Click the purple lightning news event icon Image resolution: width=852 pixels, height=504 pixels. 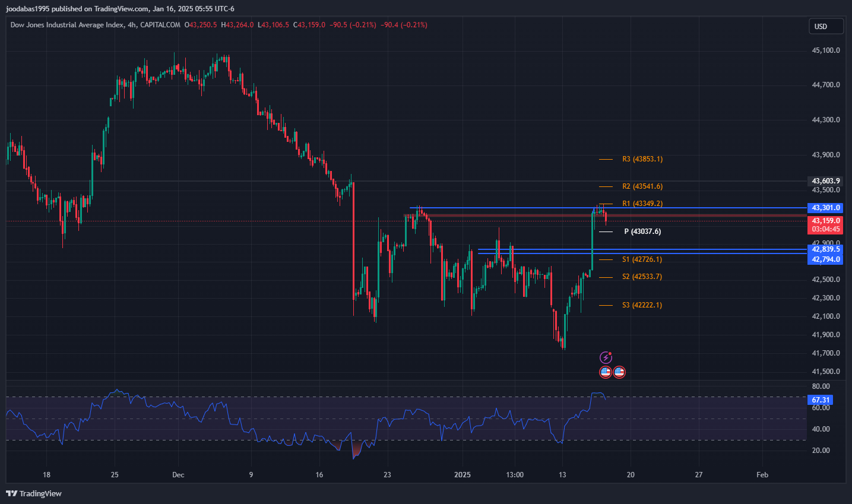click(x=606, y=357)
